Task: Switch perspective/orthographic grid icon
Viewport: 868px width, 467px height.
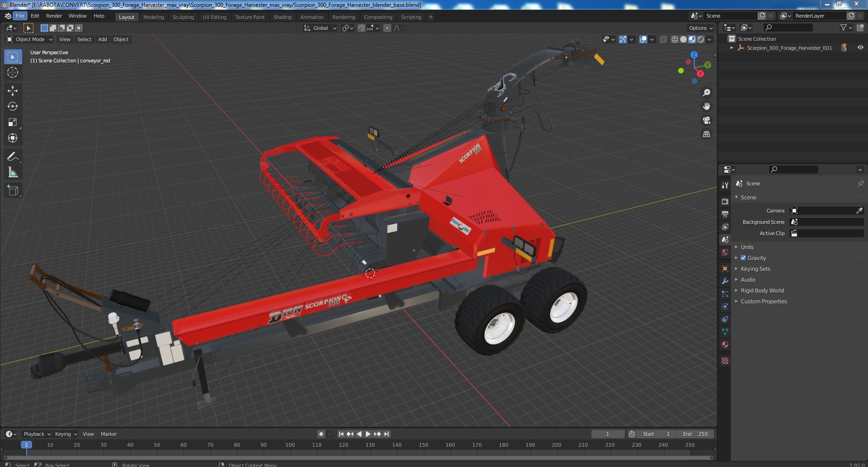Action: click(707, 134)
